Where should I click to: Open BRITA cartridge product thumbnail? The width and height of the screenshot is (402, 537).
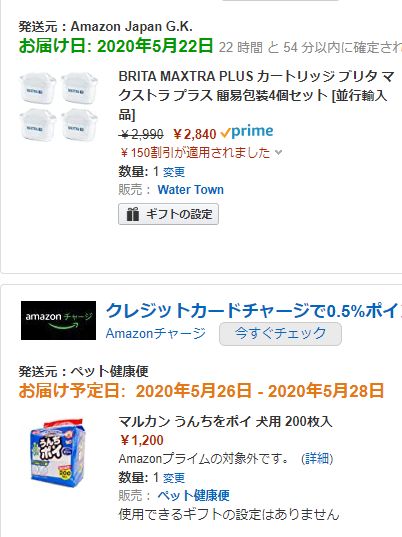point(59,107)
